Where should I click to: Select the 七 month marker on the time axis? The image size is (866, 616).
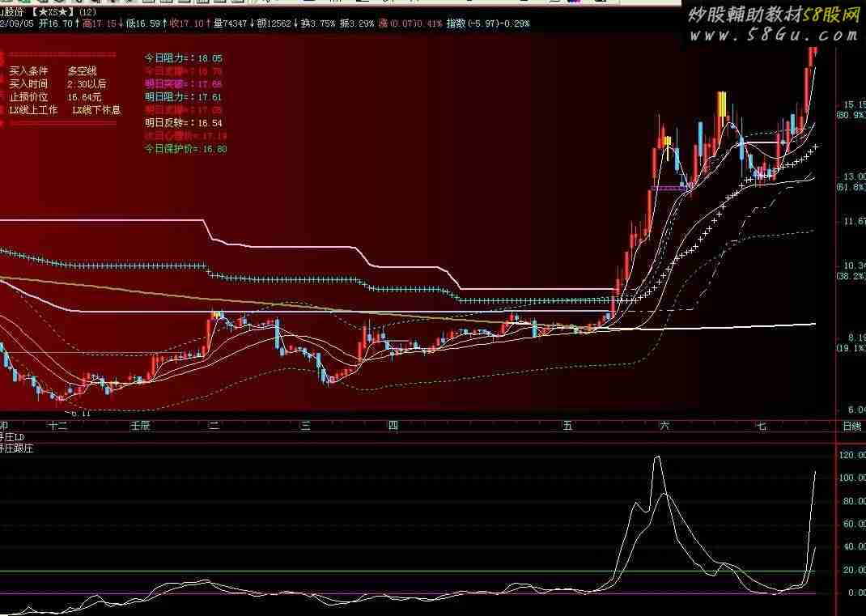761,426
